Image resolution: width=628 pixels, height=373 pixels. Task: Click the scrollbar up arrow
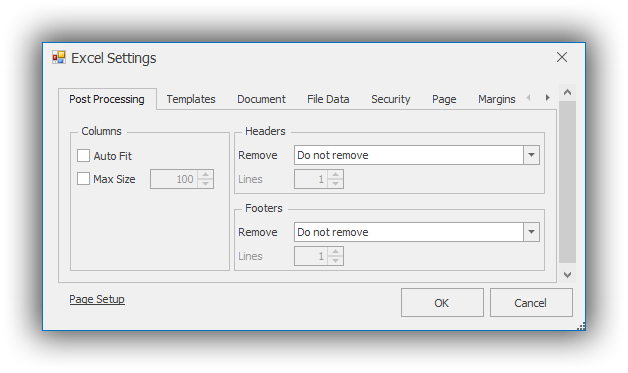point(567,93)
